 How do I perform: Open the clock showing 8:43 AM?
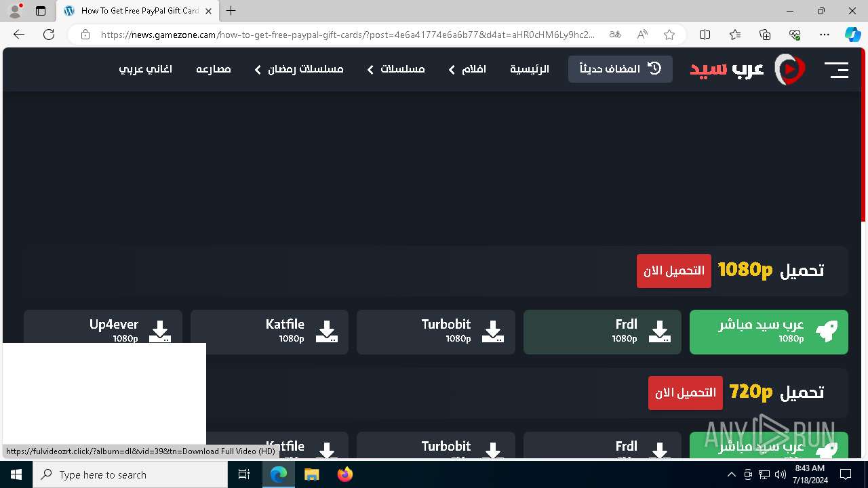(x=810, y=474)
